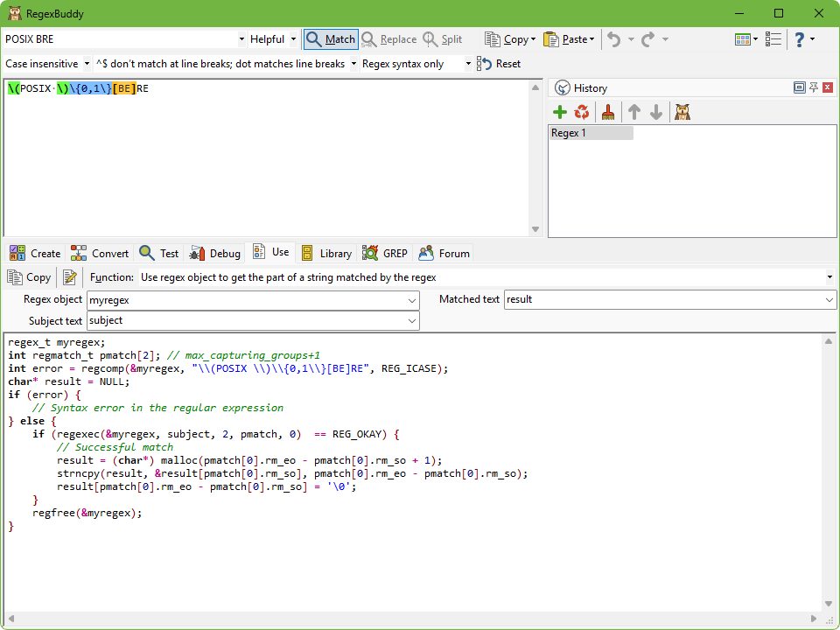Click the Redo arrow icon
This screenshot has height=630, width=840.
click(648, 39)
